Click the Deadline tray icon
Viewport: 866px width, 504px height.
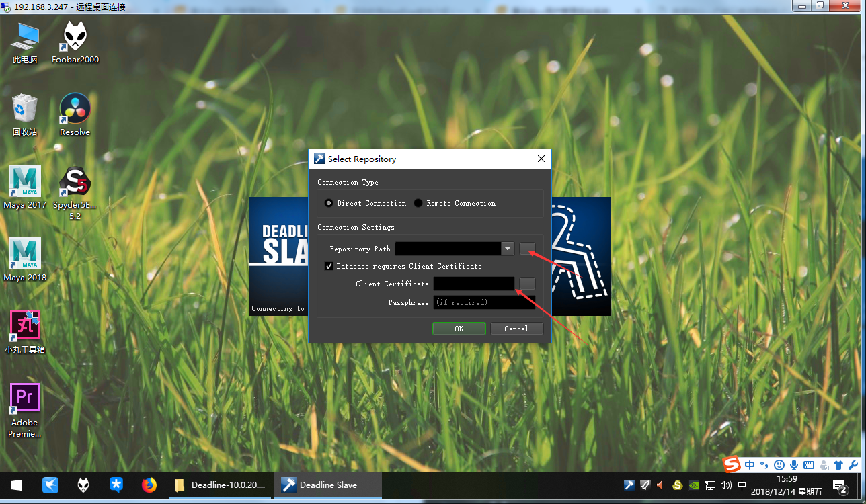[x=629, y=485]
